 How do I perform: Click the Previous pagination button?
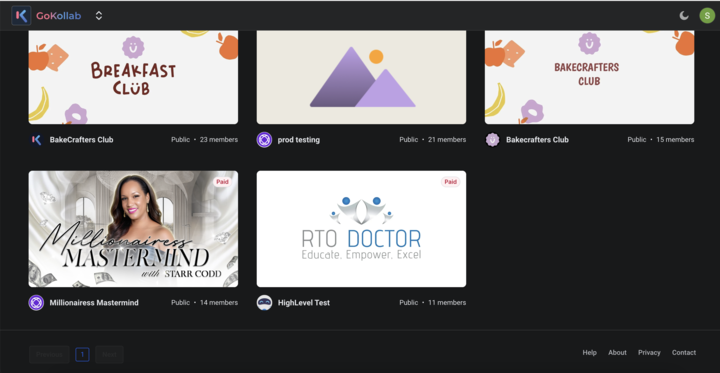[x=49, y=354]
